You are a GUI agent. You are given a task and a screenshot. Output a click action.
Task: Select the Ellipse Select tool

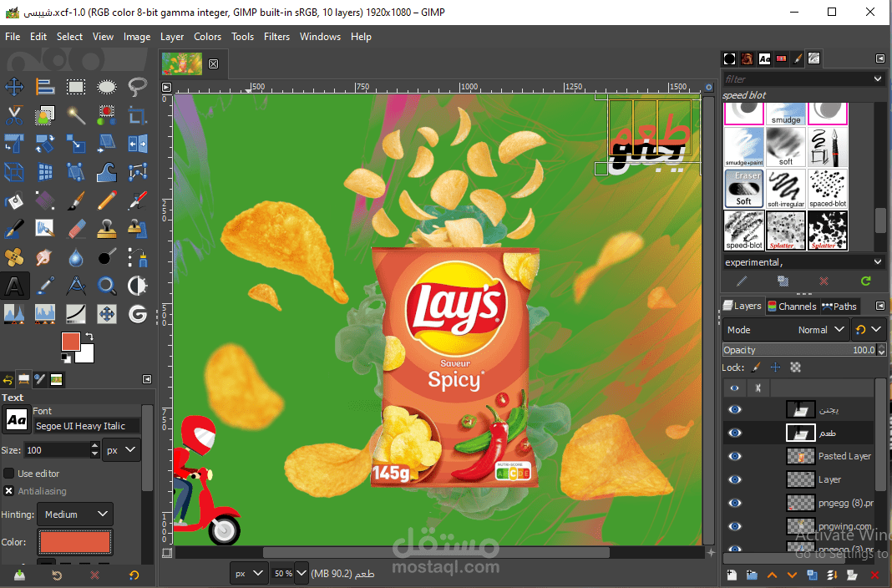[x=106, y=86]
